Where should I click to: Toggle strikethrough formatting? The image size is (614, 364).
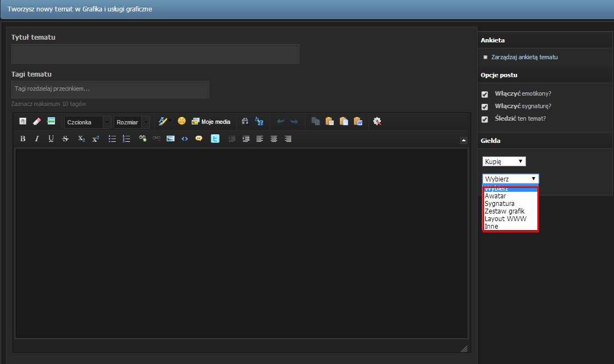point(65,139)
